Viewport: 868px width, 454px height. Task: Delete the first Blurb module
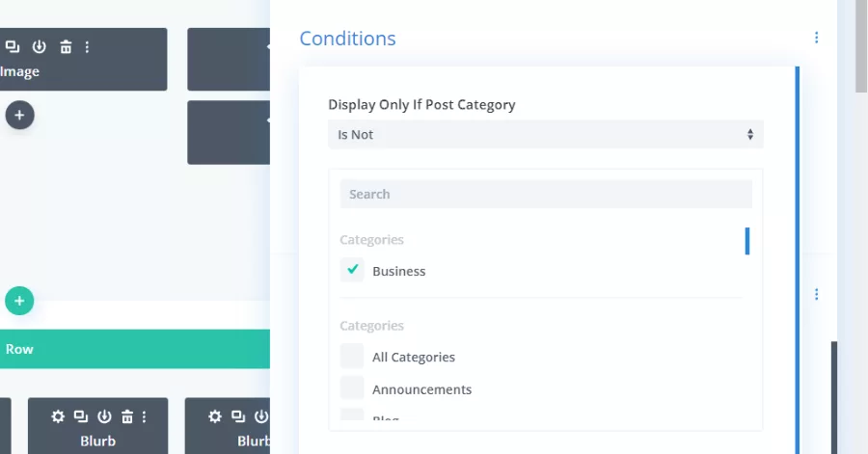(x=127, y=416)
